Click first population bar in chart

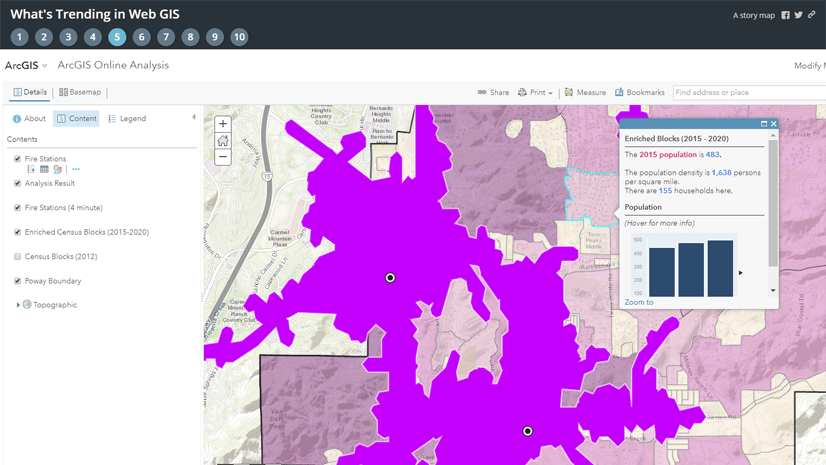point(662,272)
